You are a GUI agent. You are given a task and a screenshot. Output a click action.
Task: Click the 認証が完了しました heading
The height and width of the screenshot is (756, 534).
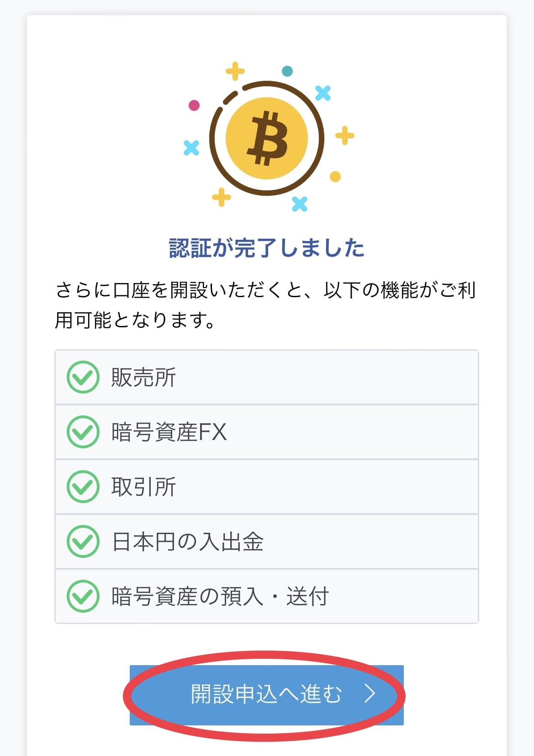coord(267,248)
